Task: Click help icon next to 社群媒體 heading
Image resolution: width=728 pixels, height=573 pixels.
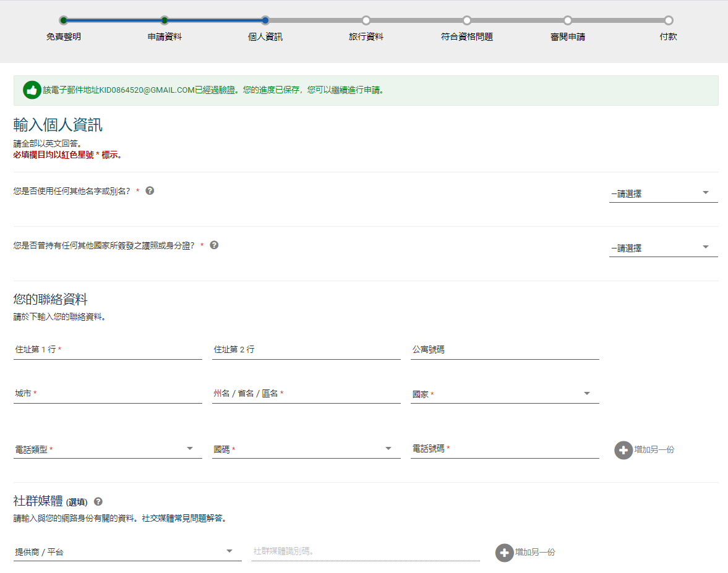Action: [98, 502]
